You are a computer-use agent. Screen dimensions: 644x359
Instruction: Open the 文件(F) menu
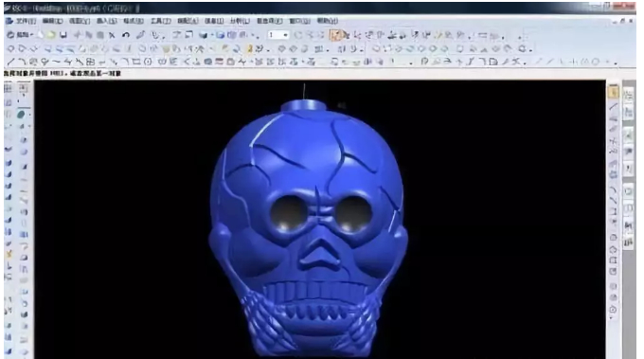pyautogui.click(x=26, y=21)
